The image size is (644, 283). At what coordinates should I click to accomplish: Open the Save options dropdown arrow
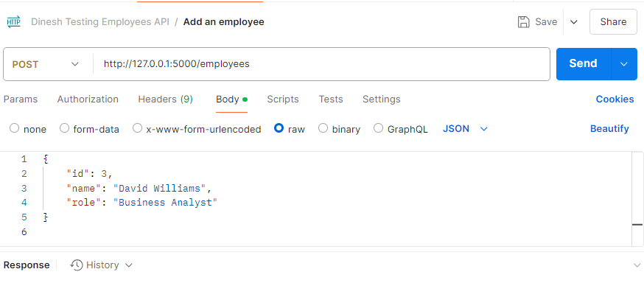point(574,22)
